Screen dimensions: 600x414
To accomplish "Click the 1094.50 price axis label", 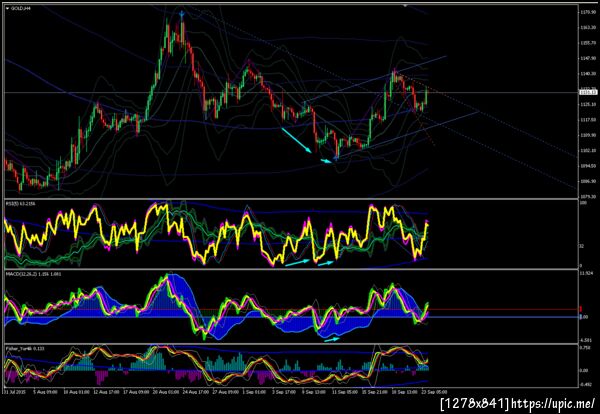I will tap(587, 166).
